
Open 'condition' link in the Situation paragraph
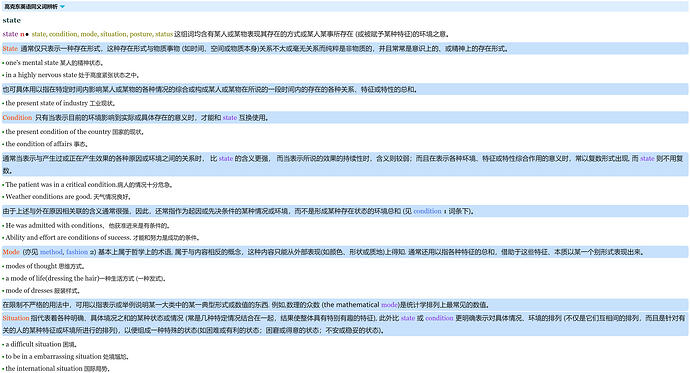coord(439,318)
